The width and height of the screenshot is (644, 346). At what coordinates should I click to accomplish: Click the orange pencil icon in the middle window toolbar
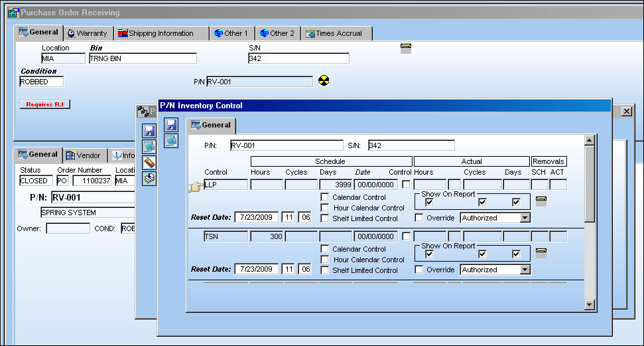pyautogui.click(x=149, y=163)
